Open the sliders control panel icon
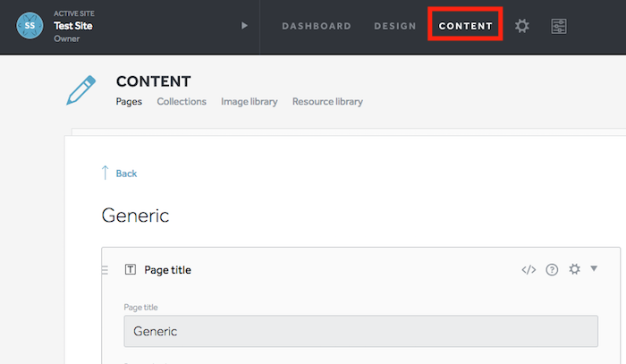Image resolution: width=626 pixels, height=364 pixels. point(559,26)
